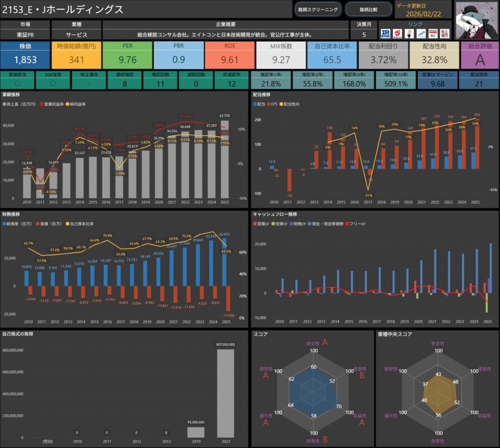
Task: Open the blue line-chart link icon
Action: pyautogui.click(x=420, y=33)
